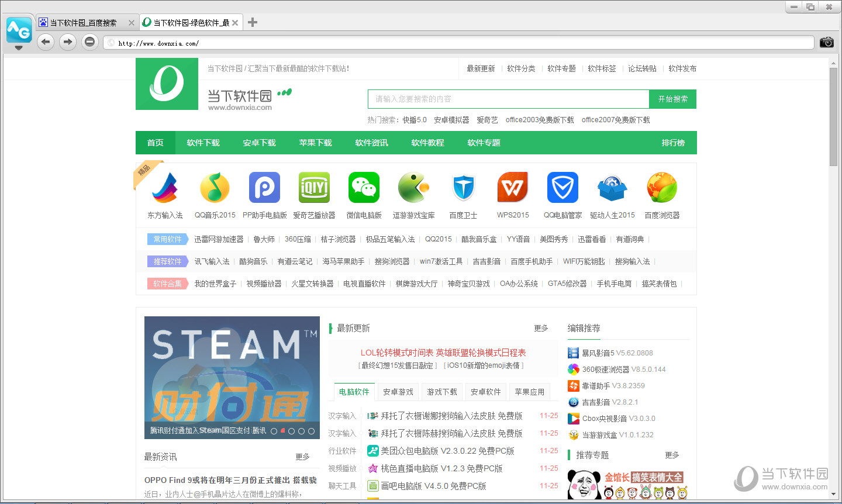The height and width of the screenshot is (504, 842).
Task: Switch to the 游戏下载 tab
Action: [x=442, y=392]
